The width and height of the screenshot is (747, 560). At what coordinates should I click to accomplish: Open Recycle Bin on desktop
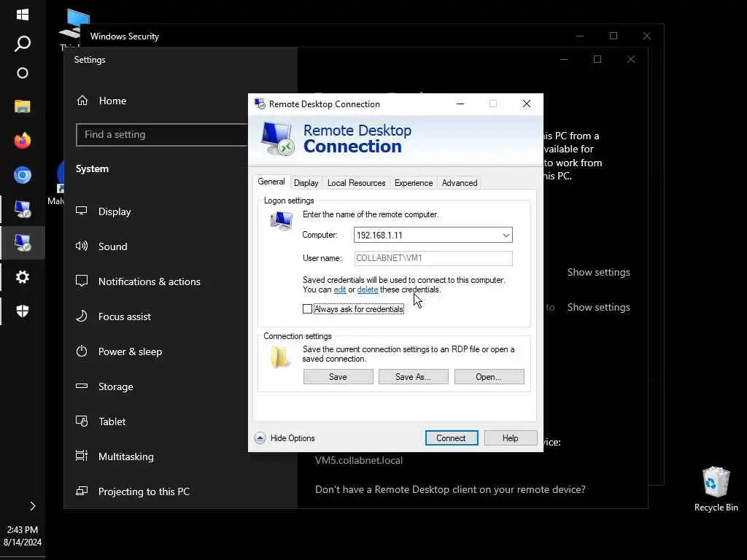(x=716, y=489)
